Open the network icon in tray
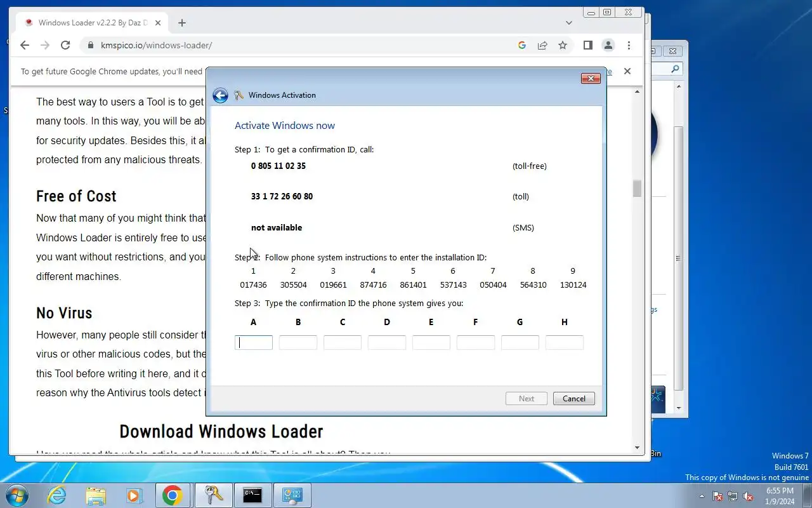Screen dimensions: 812x508 [733, 496]
